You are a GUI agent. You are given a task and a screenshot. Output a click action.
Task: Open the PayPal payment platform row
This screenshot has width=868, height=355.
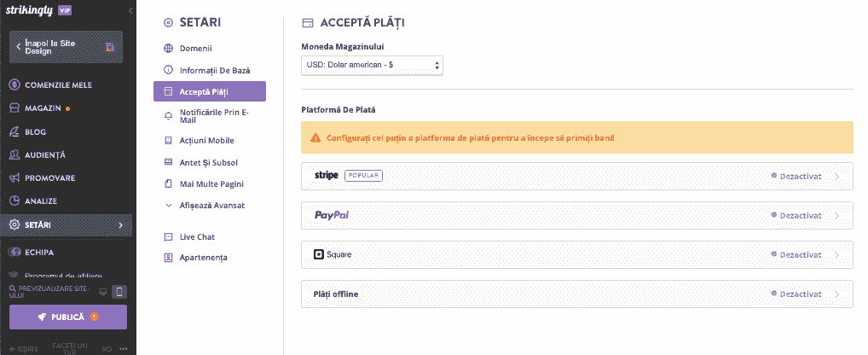pyautogui.click(x=577, y=215)
